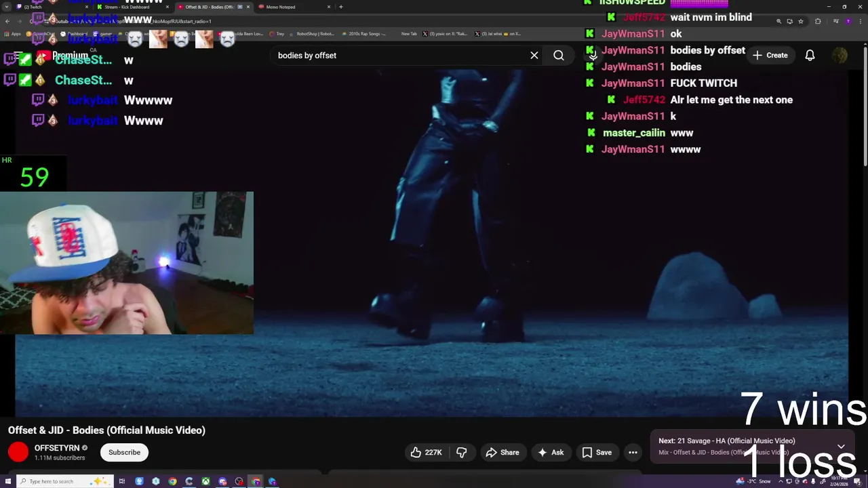Open the weather '-3°C Snow' taskbar widget
Image resolution: width=868 pixels, height=488 pixels.
(x=754, y=481)
